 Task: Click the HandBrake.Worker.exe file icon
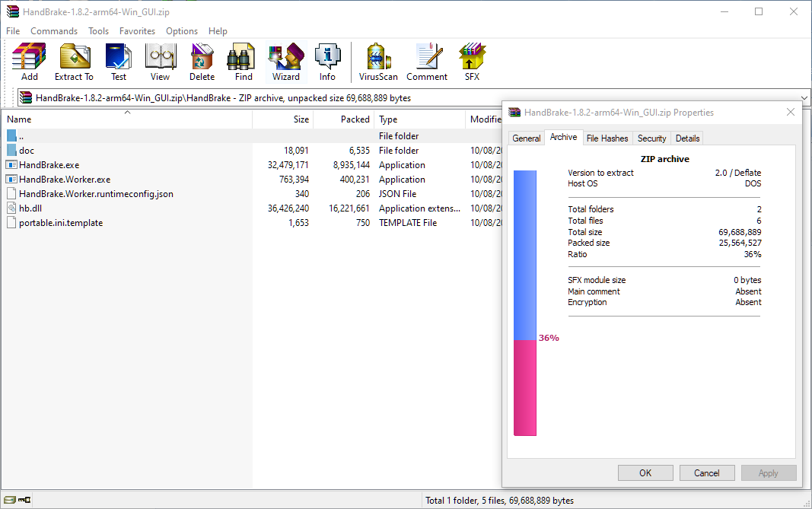click(x=11, y=179)
